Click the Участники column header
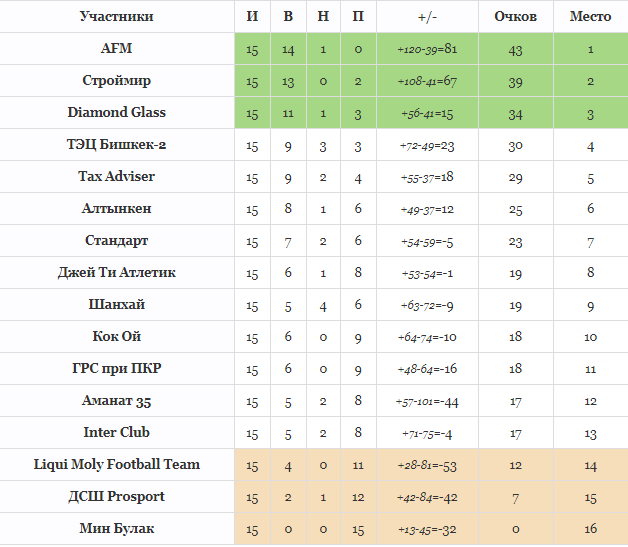This screenshot has height=547, width=628. coord(117,17)
